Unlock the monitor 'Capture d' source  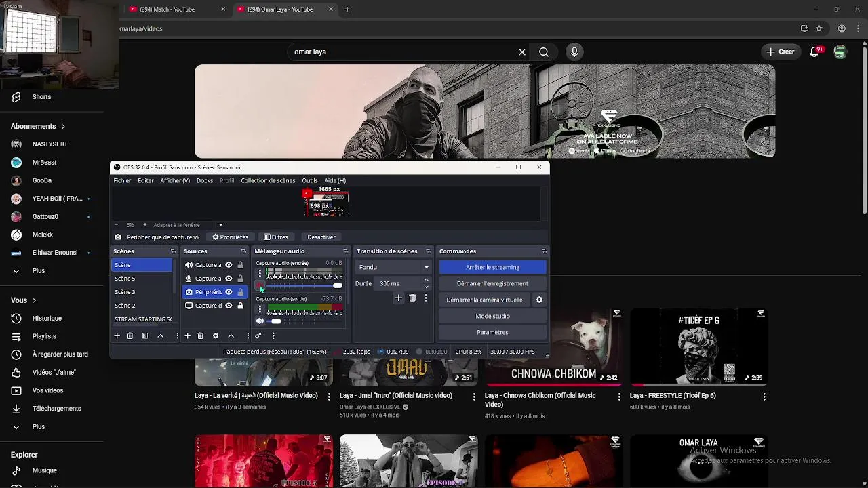240,306
